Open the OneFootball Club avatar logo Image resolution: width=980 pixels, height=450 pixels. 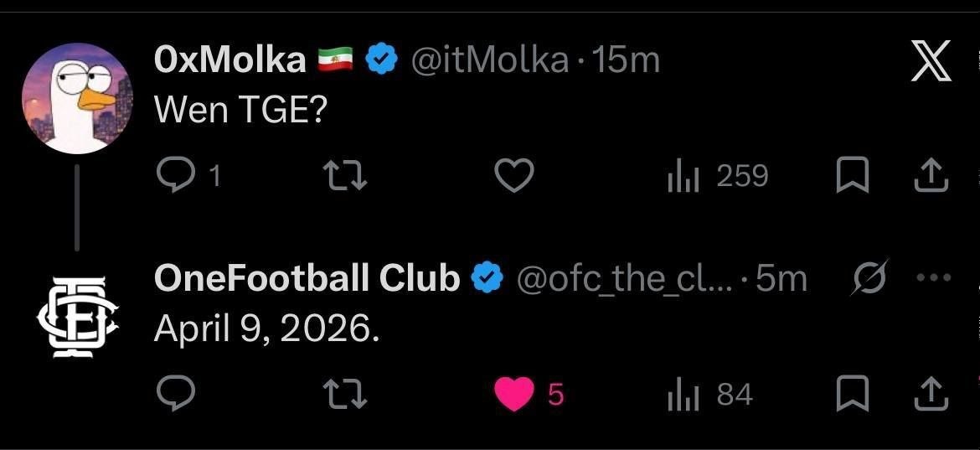(x=77, y=316)
